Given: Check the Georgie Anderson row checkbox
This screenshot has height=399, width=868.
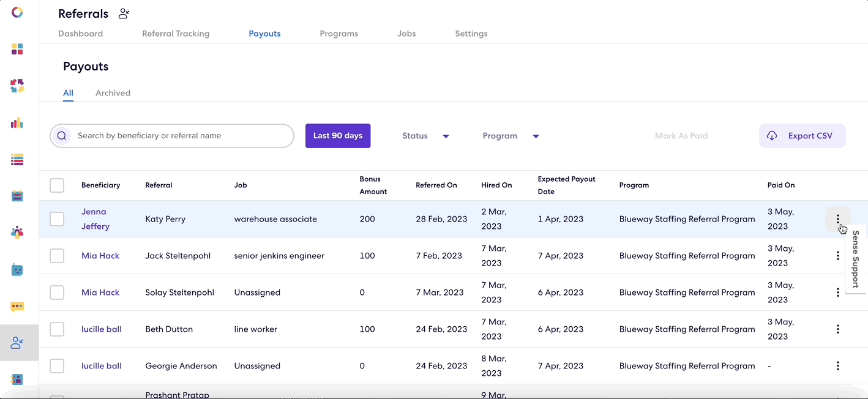Looking at the screenshot, I should click(57, 366).
